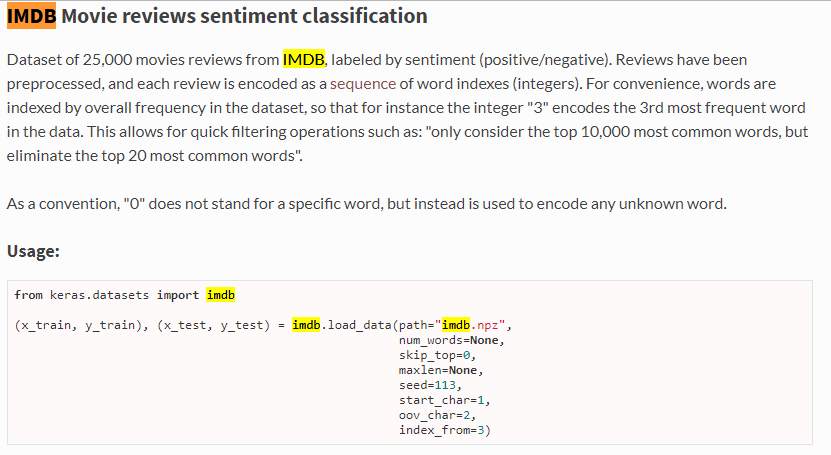The image size is (831, 455).
Task: Click the phrase "labeled by sentiment (positive/negative)"
Action: (x=471, y=59)
